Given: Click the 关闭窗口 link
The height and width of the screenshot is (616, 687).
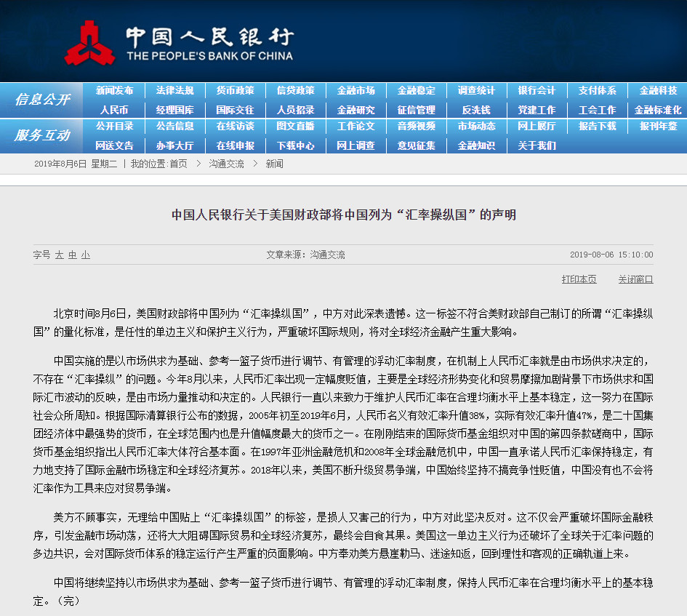Looking at the screenshot, I should click(635, 279).
